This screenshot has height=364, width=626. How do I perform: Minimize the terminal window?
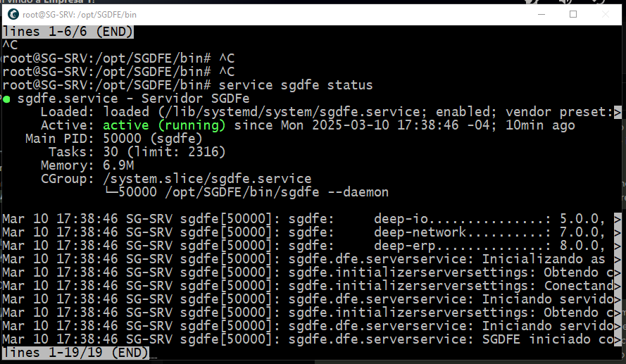[541, 14]
